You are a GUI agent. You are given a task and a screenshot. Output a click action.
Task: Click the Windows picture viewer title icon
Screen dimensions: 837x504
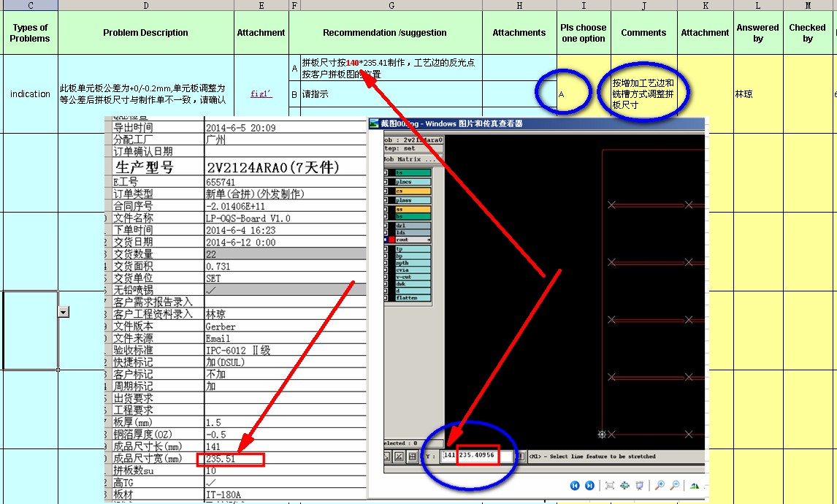(x=374, y=123)
